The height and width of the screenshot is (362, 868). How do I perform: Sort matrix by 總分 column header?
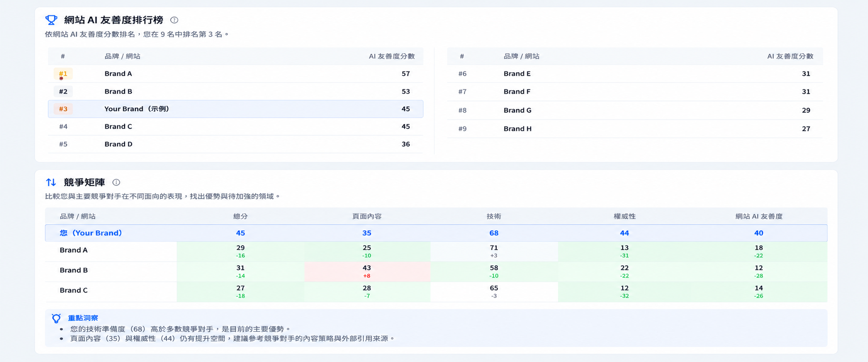pos(240,216)
